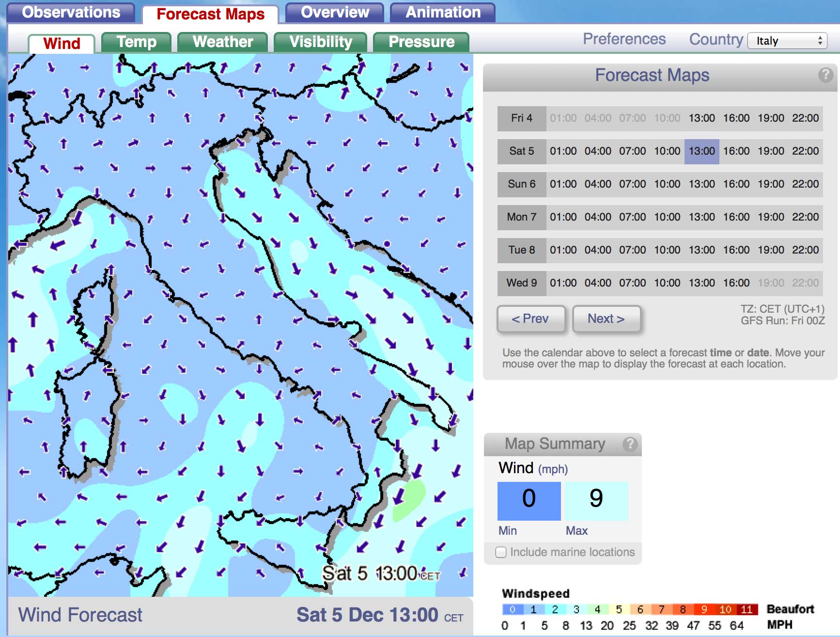This screenshot has width=840, height=637.
Task: Open the Country dropdown showing Italy
Action: (787, 41)
